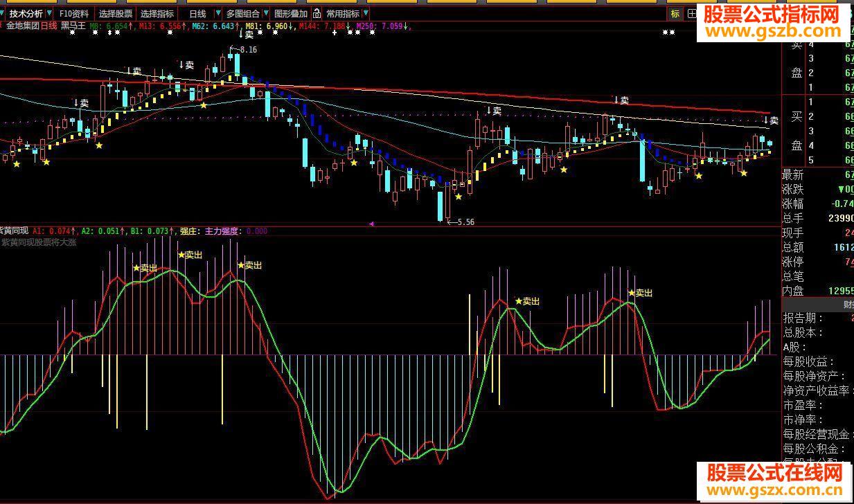Click the lock icon beside 图形叠加
The image size is (854, 504).
(x=317, y=13)
